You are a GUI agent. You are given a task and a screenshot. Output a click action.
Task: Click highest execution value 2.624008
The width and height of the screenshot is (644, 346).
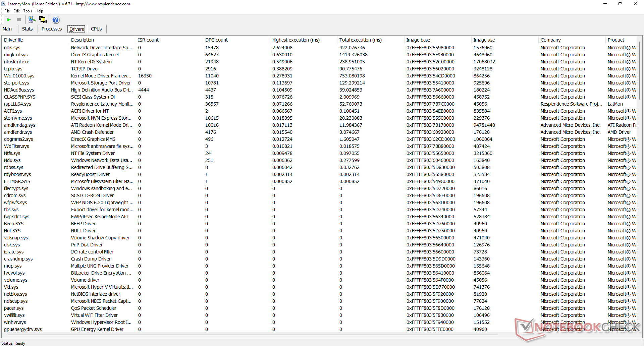pyautogui.click(x=282, y=48)
